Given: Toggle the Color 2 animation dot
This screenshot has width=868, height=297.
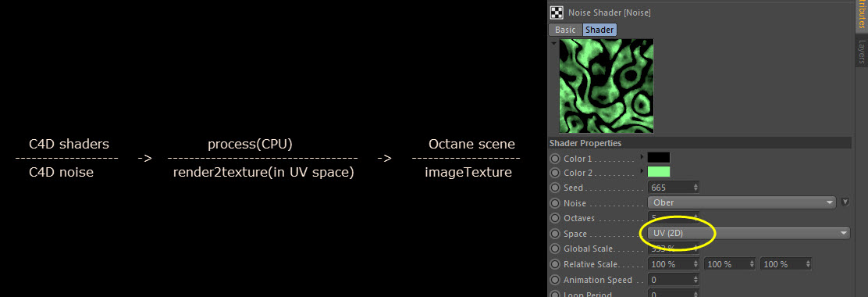Looking at the screenshot, I should click(555, 174).
